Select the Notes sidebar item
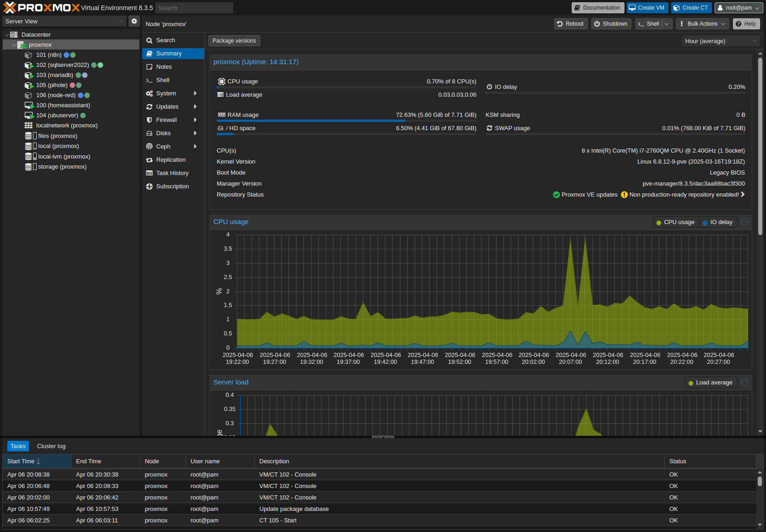The width and height of the screenshot is (766, 532). [x=163, y=66]
